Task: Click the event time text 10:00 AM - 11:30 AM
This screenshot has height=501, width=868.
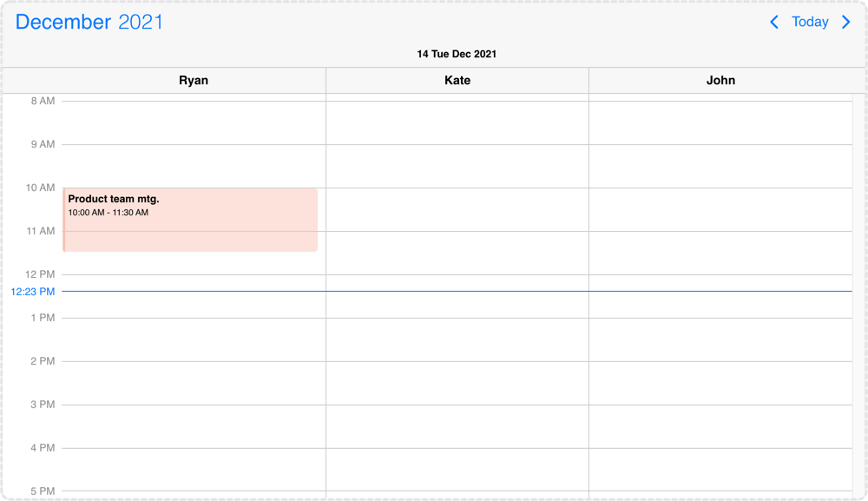Action: [x=108, y=213]
